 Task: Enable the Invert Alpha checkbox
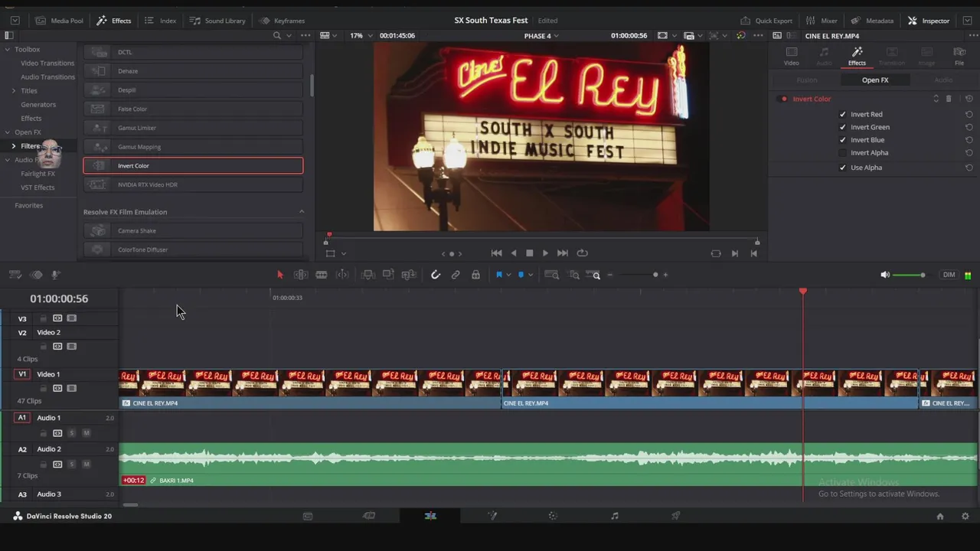843,153
